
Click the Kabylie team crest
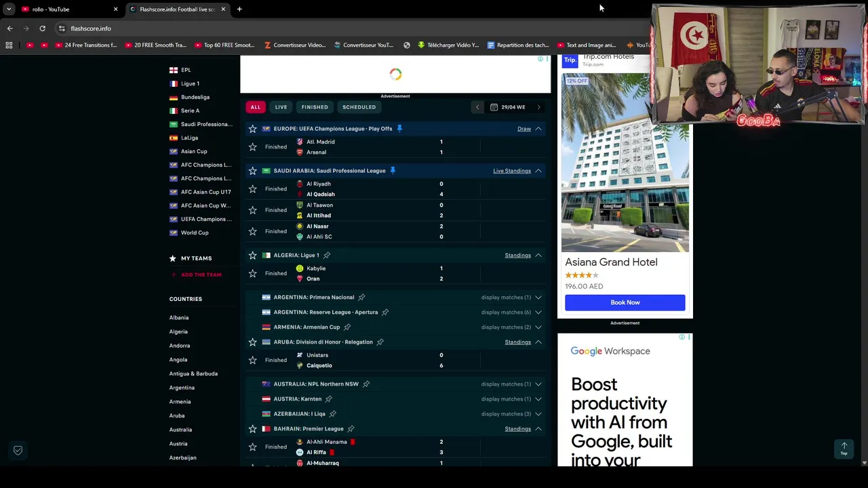coord(300,268)
